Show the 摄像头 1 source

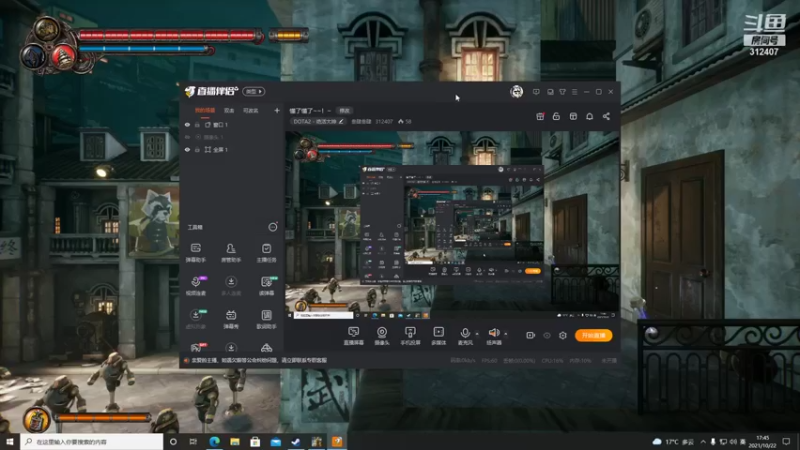[x=187, y=137]
